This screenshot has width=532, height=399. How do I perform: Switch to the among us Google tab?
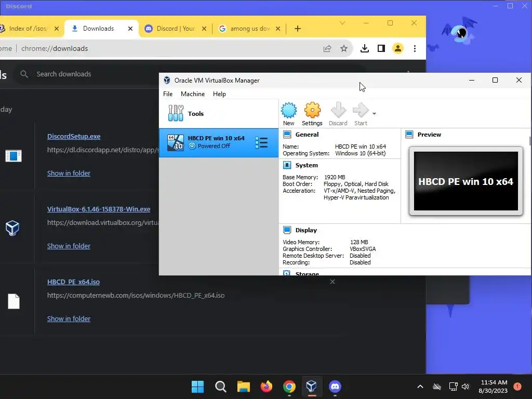tap(250, 29)
